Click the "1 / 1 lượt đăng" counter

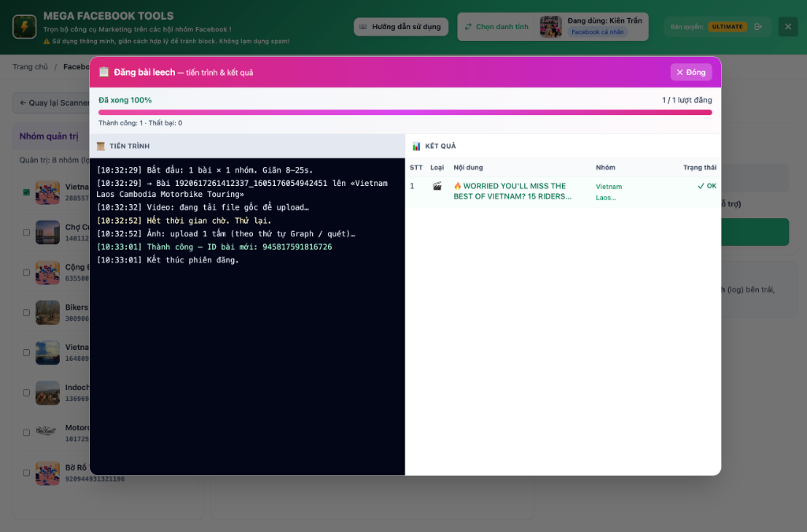687,100
